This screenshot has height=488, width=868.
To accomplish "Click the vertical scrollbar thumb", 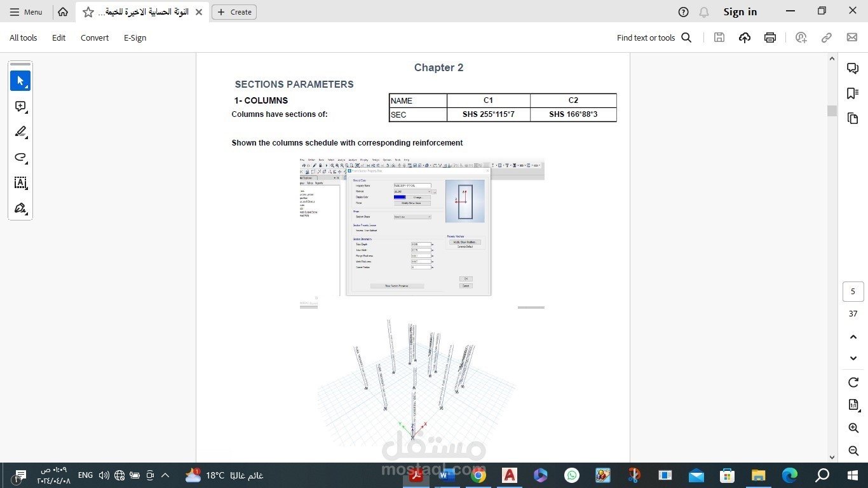I will 832,111.
